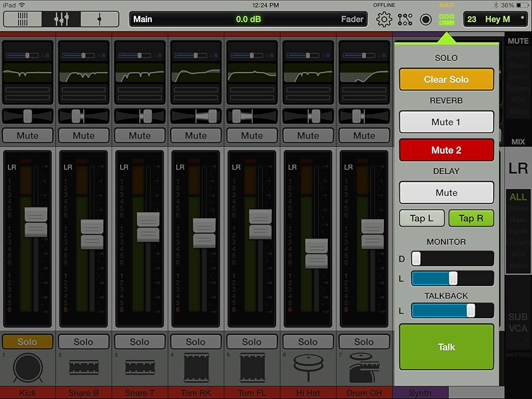Select the LR mix tab
Screen dimensions: 532x399
point(518,169)
